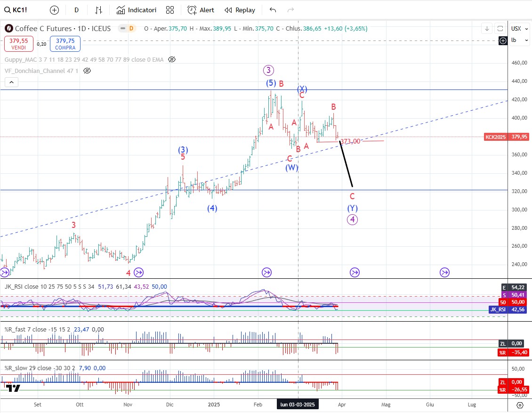
Task: Click the TradingView logo at bottom left
Action: [13, 388]
